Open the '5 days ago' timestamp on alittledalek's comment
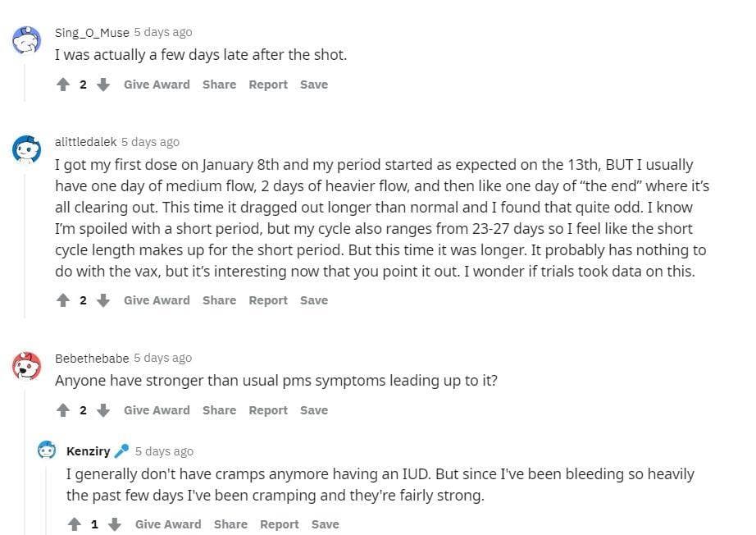 150,142
